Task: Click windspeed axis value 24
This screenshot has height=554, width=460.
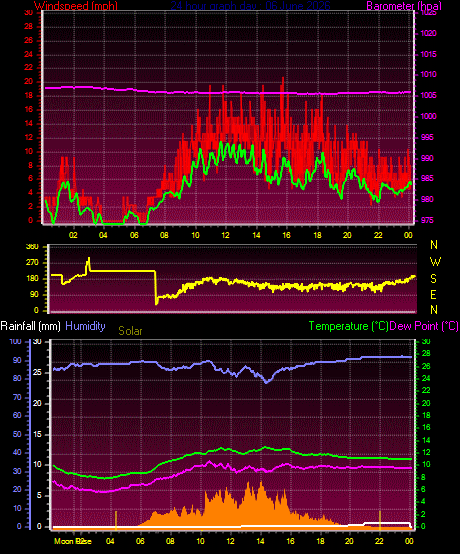Action: coord(28,54)
